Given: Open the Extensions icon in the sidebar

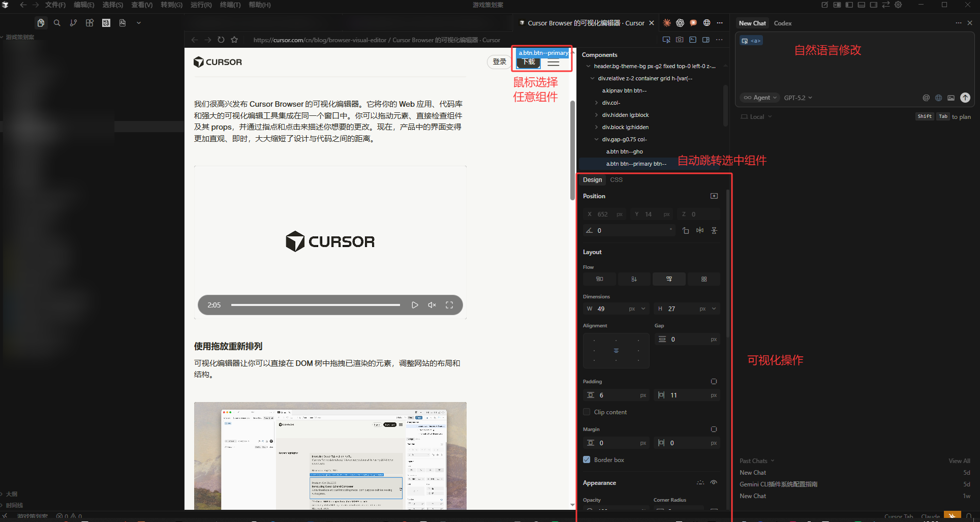Looking at the screenshot, I should point(89,23).
